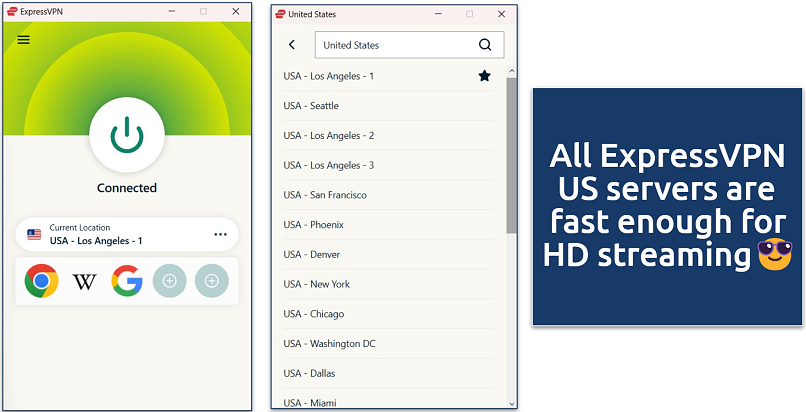Select USA - Chicago server
This screenshot has height=412, width=806.
(x=388, y=314)
